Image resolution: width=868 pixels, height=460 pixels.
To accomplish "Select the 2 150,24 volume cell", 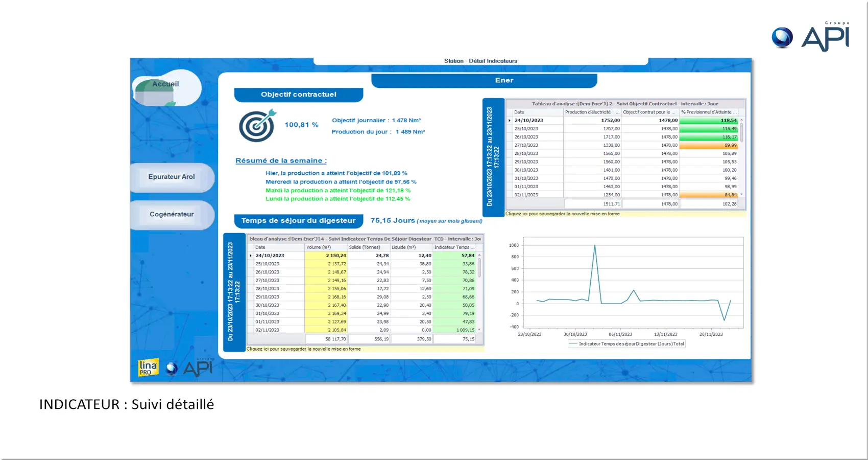I will (326, 256).
